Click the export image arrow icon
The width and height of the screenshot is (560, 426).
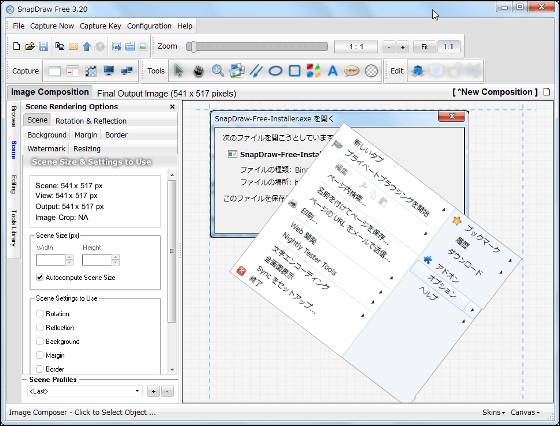[116, 46]
